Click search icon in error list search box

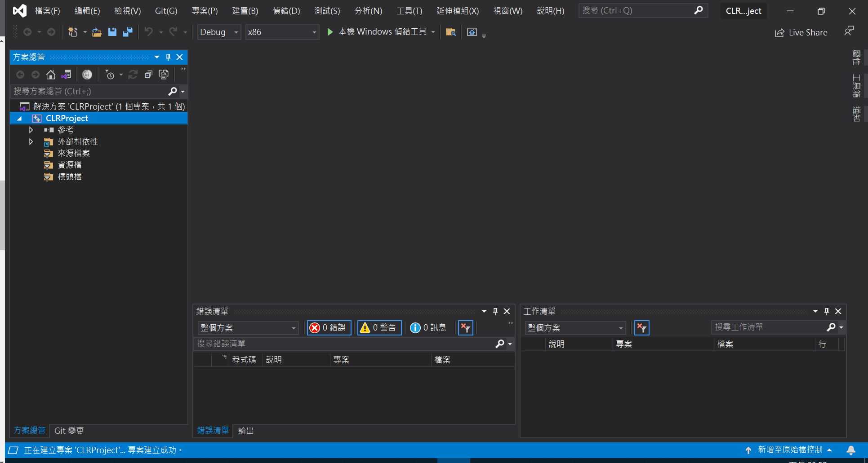pos(500,344)
